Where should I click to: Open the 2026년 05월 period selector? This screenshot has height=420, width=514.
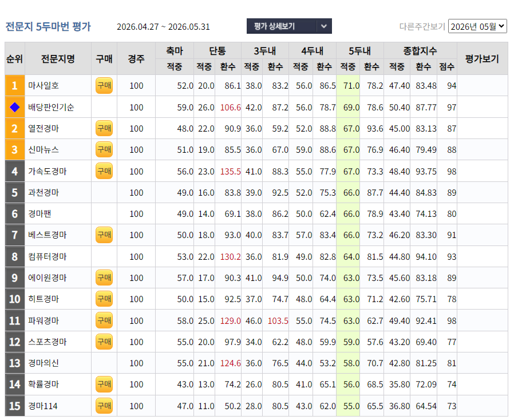[x=477, y=26]
